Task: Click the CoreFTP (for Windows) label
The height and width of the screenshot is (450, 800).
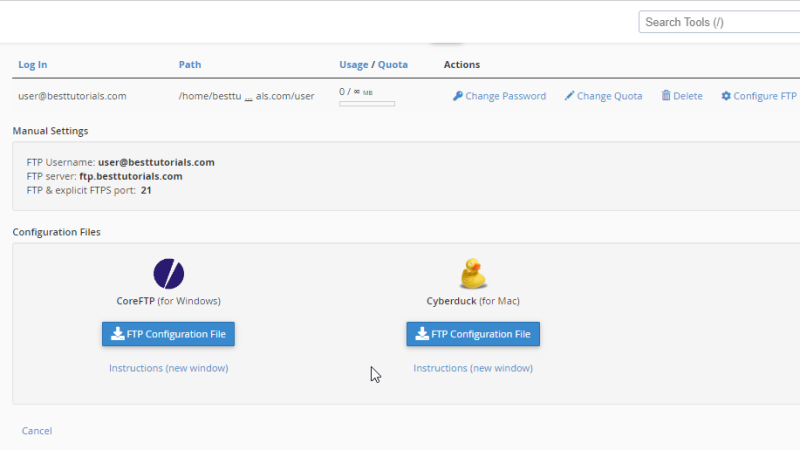Action: [x=168, y=301]
